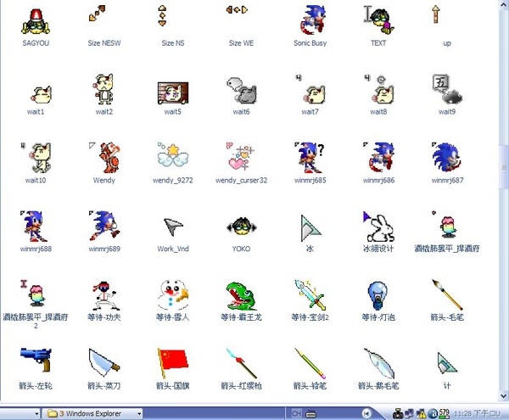This screenshot has width=509, height=420.
Task: Select the 箭头-红缨枪 spear cursor
Action: pos(242,363)
